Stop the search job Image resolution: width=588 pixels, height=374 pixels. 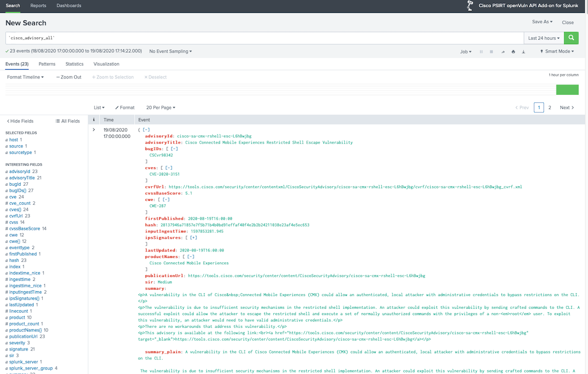point(491,51)
